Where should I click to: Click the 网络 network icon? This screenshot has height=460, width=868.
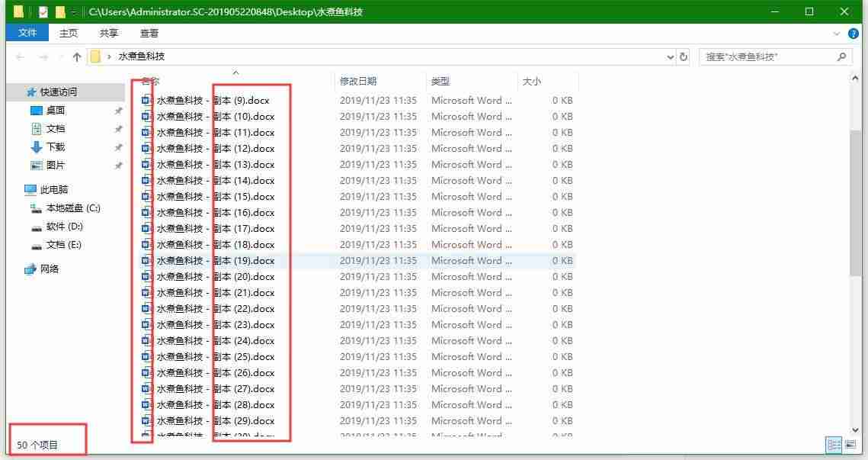click(x=30, y=269)
